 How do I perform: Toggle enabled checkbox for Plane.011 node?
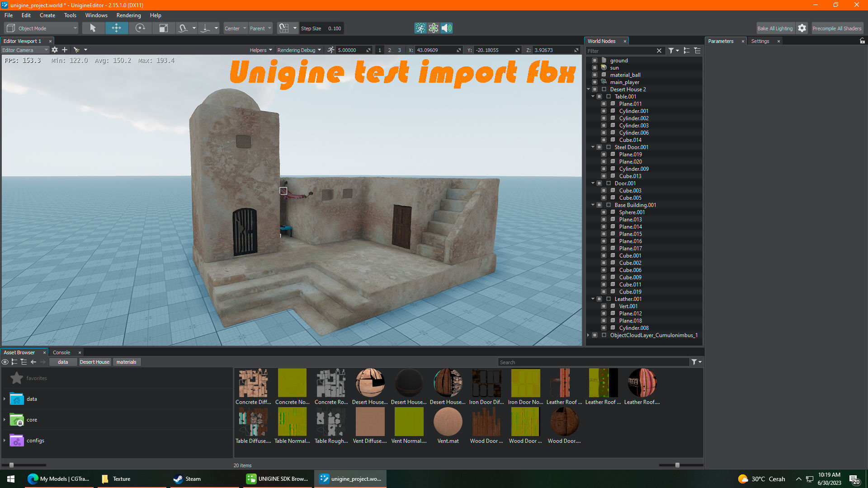604,104
